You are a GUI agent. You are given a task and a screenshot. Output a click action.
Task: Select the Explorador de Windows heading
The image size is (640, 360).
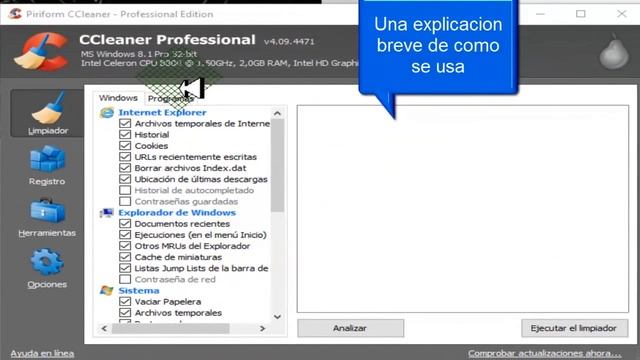tap(177, 213)
